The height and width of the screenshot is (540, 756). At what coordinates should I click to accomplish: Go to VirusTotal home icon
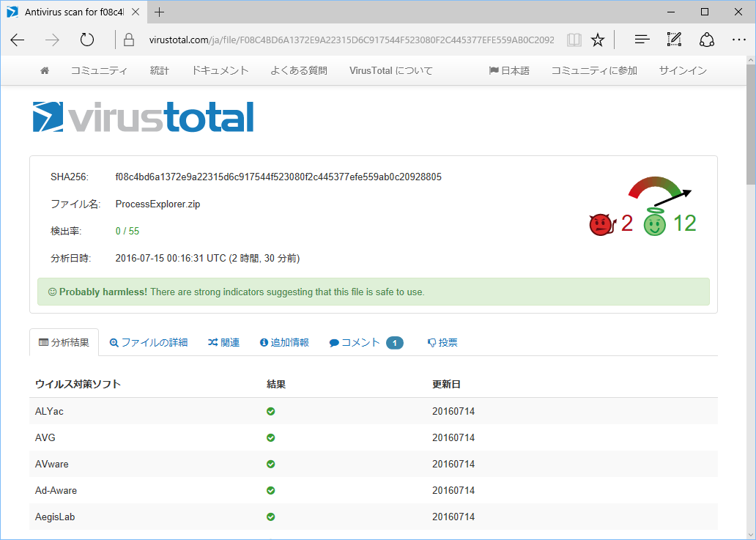[x=45, y=71]
